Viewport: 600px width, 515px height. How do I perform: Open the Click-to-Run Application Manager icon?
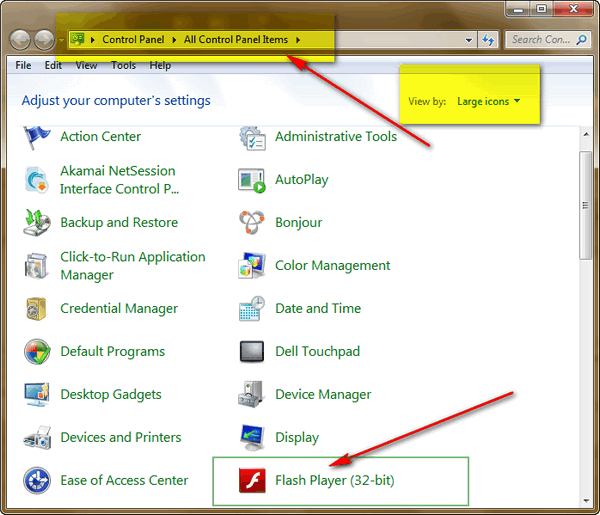click(36, 266)
